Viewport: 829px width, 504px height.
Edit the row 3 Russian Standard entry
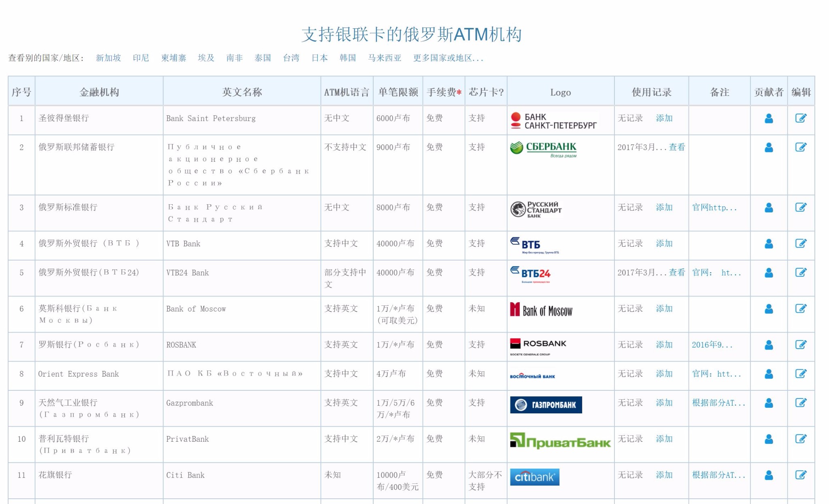[801, 207]
